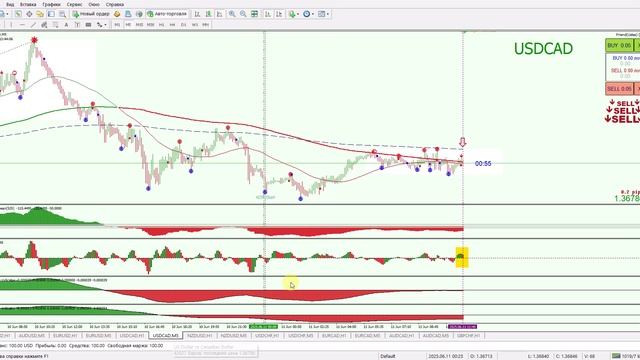Click the Новый ордер button
This screenshot has width=640, height=360.
pos(91,14)
